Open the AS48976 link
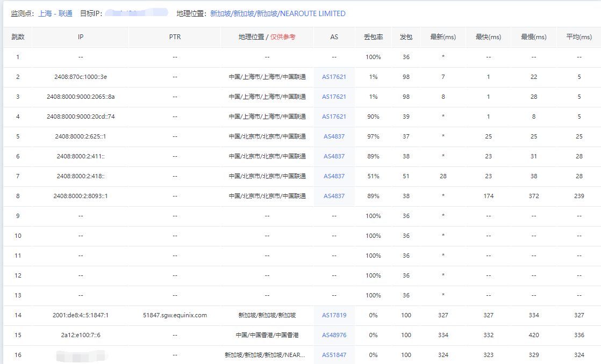The height and width of the screenshot is (364, 601). [x=334, y=336]
